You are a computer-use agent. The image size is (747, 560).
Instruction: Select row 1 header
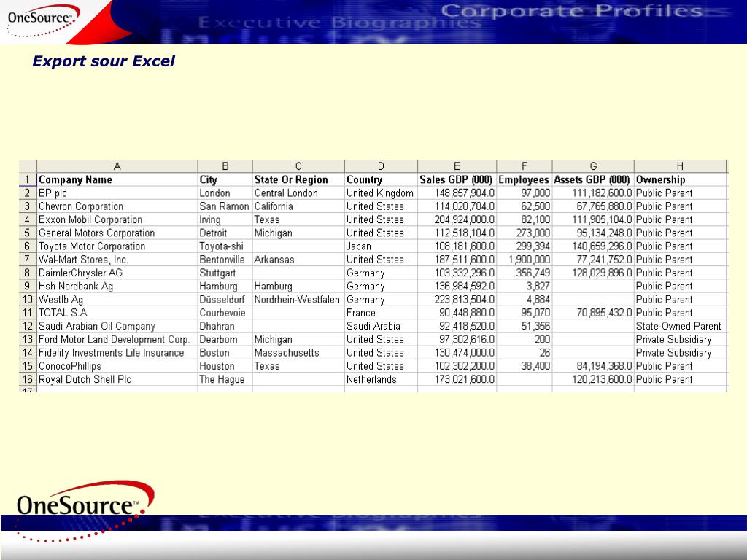(x=28, y=179)
